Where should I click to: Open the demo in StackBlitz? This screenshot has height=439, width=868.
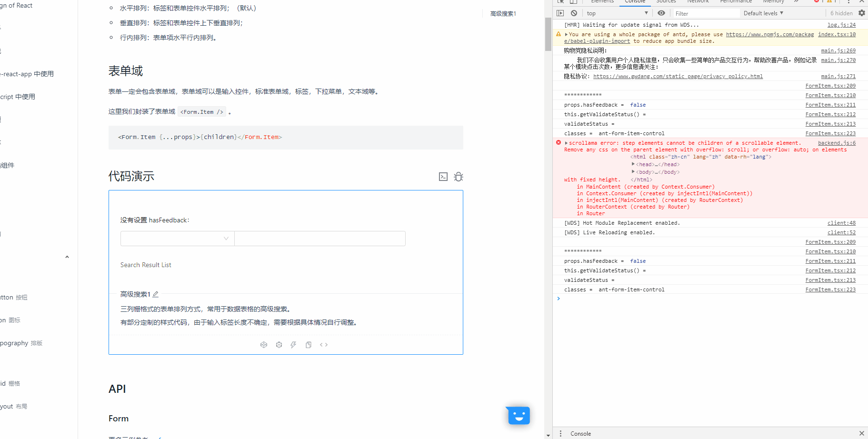[293, 345]
